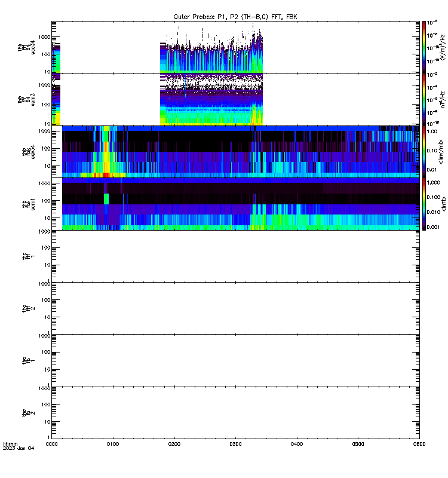
Task: Click the 0400 time tick label
Action: coord(297,444)
